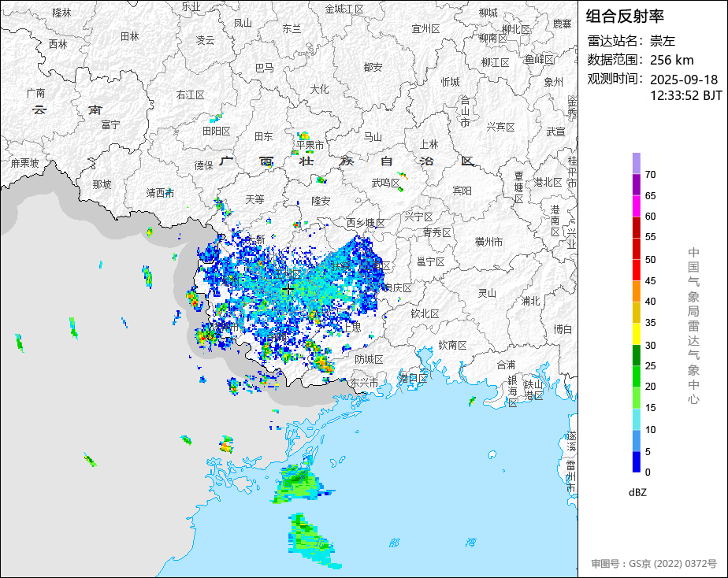Image resolution: width=728 pixels, height=578 pixels.
Task: Click the '天等' county label
Action: 254,199
